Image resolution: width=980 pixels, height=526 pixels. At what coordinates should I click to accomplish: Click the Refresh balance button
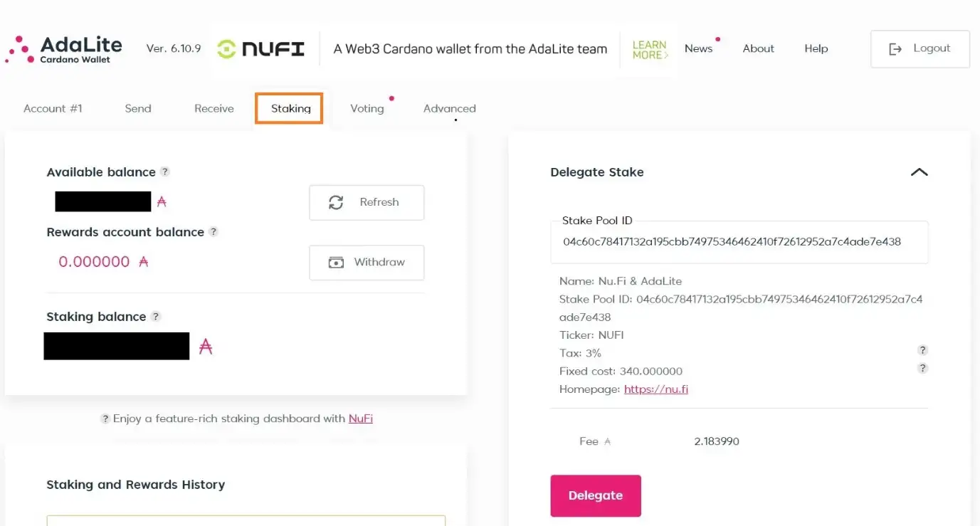[x=367, y=202]
